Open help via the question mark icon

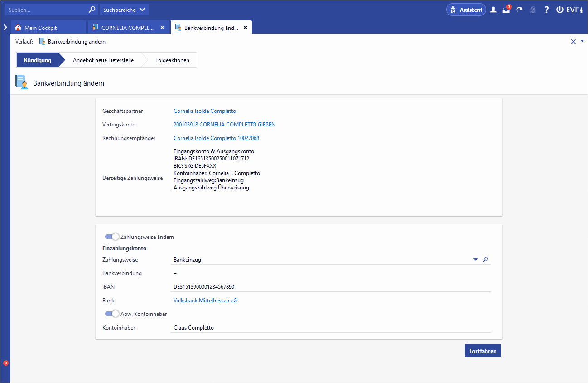click(x=547, y=10)
